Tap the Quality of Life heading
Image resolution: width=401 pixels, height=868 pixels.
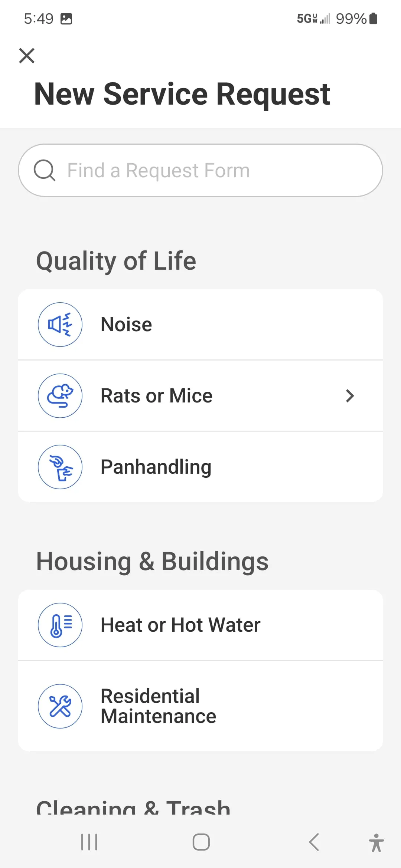point(116,261)
